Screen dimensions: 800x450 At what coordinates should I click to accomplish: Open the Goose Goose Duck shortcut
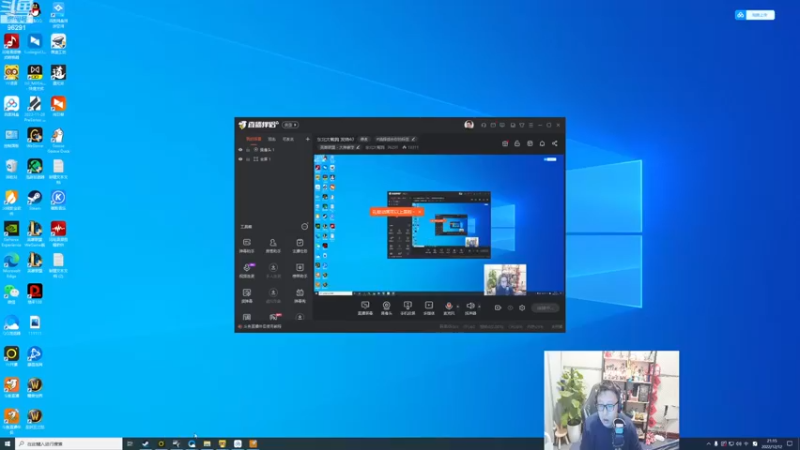click(x=58, y=140)
